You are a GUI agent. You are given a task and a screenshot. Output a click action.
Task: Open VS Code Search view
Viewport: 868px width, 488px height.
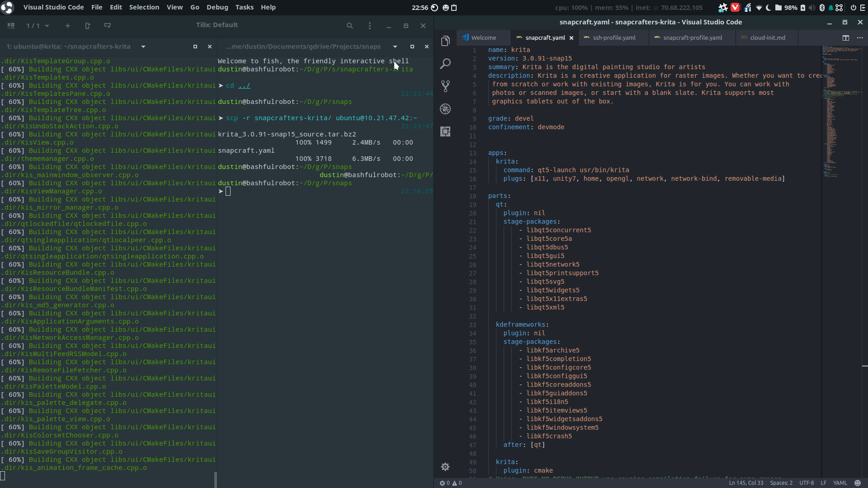pyautogui.click(x=445, y=64)
